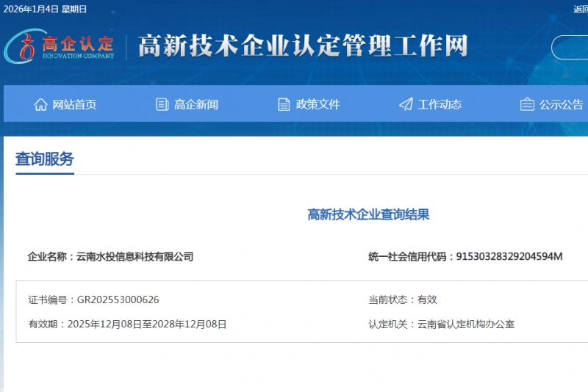The height and width of the screenshot is (392, 588).
Task: Click the house icon beside 网站首页
Action: coord(40,104)
